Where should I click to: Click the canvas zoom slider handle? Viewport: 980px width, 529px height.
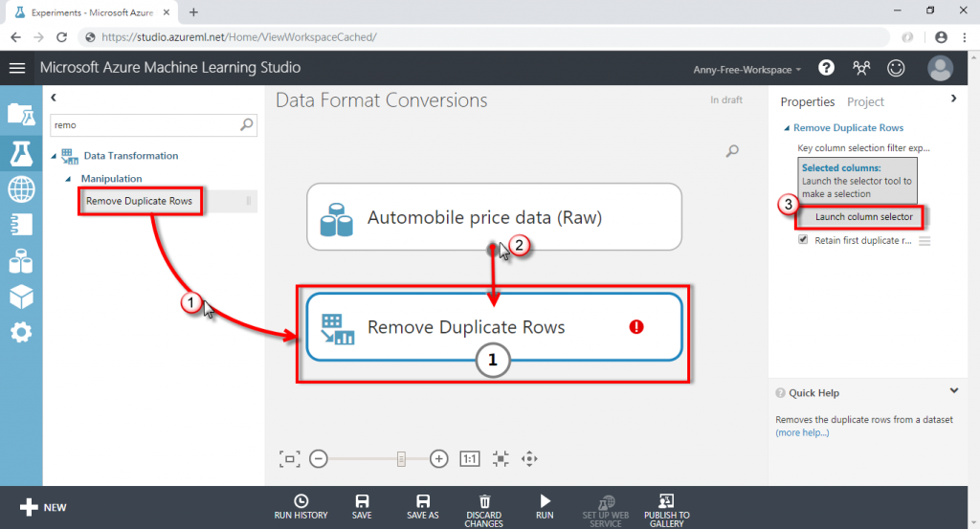tap(401, 459)
